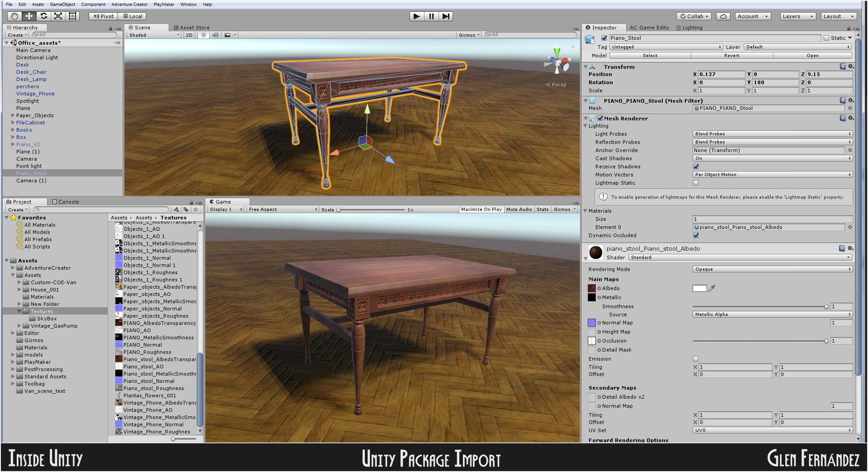Enable the Static checkbox
868x472 pixels.
pos(826,38)
